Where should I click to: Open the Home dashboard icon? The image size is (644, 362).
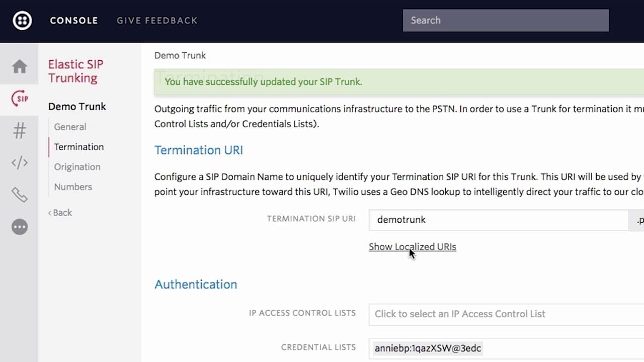pyautogui.click(x=20, y=66)
